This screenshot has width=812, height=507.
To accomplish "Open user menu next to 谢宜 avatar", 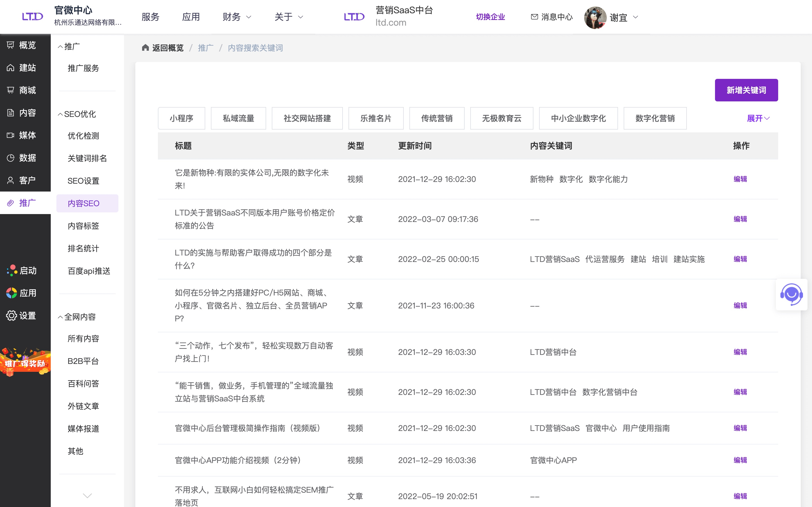I will coord(635,17).
